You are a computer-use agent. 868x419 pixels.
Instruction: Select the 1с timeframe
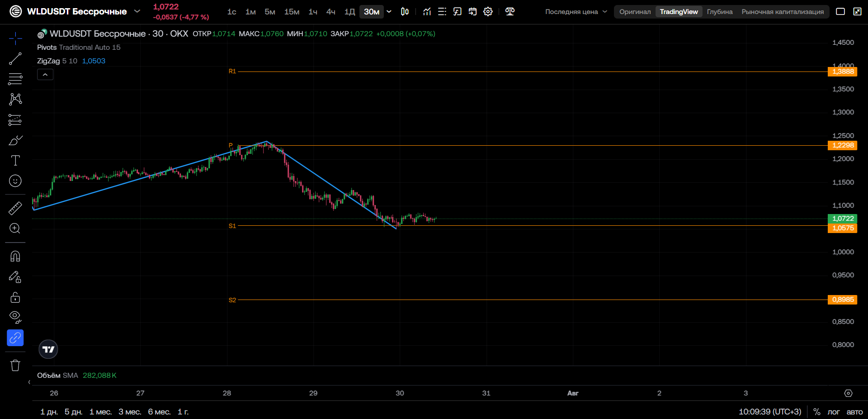(232, 12)
